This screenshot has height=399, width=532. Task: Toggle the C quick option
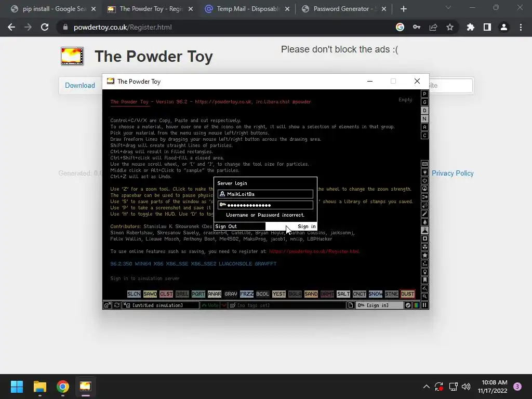click(424, 136)
